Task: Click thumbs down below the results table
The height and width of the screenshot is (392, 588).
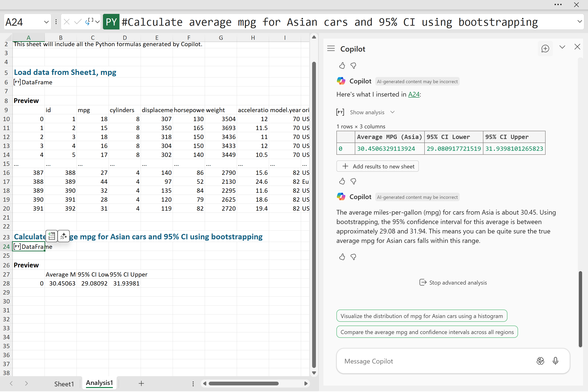Action: 353,181
